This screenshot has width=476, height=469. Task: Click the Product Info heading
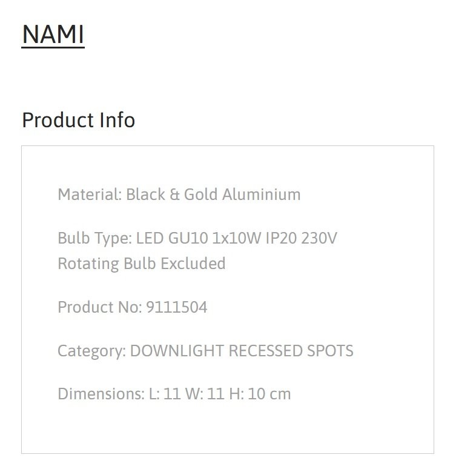click(78, 120)
